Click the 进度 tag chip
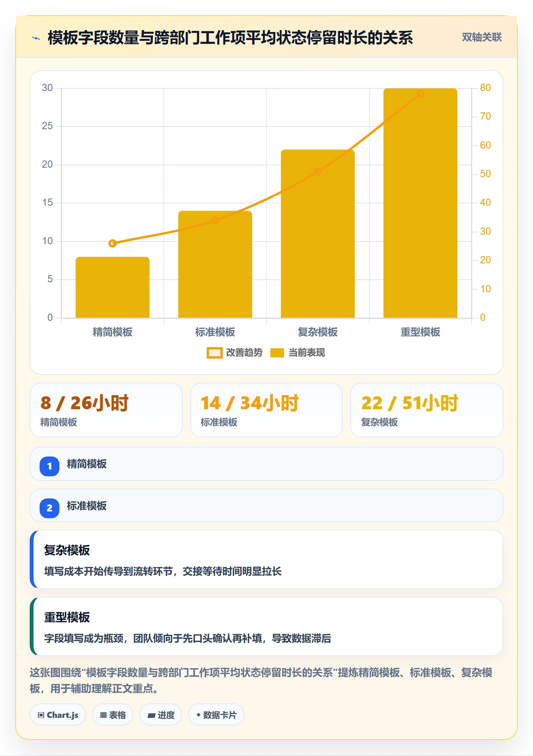Screen dimensions: 533x756 point(161,715)
